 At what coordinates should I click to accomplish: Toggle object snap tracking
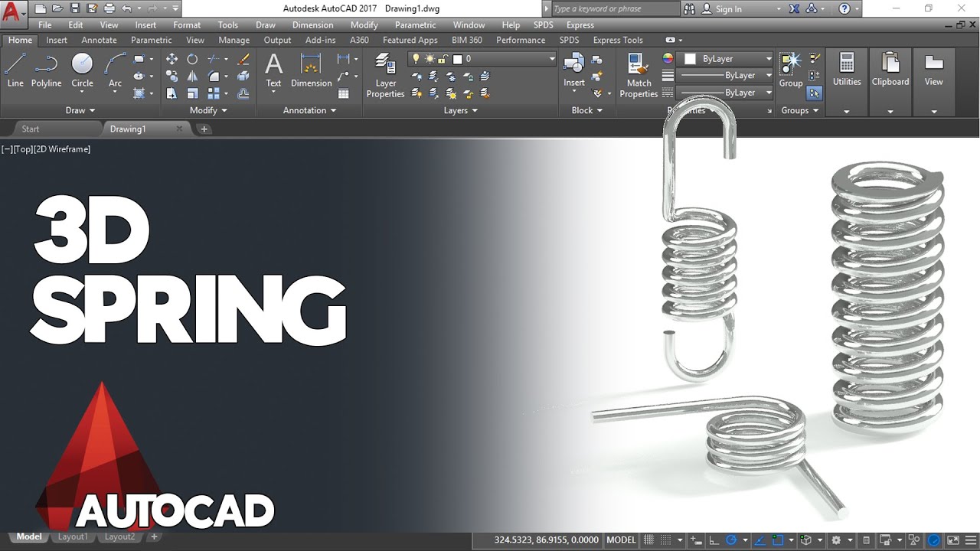point(759,540)
